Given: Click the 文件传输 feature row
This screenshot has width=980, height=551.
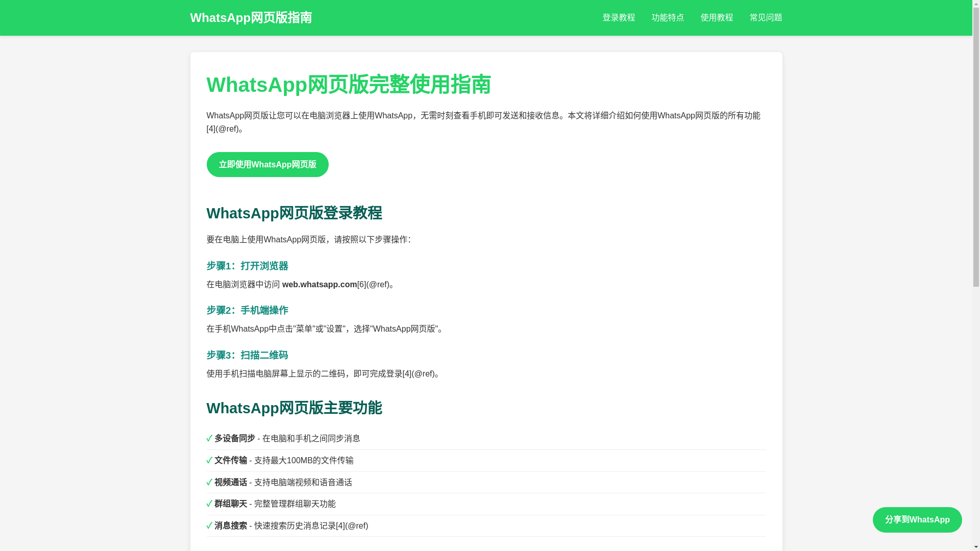Looking at the screenshot, I should pyautogui.click(x=486, y=461).
